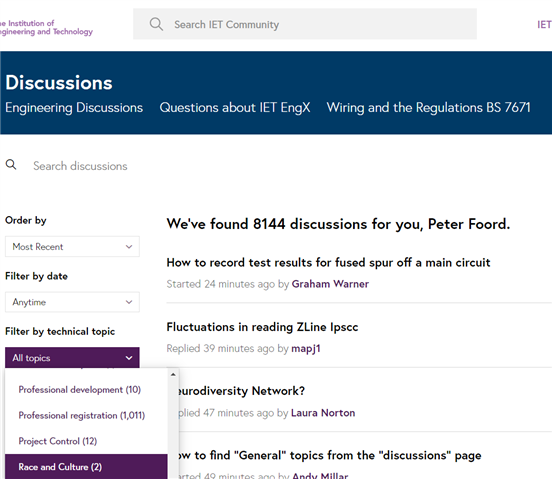Viewport: 552px width, 479px height.
Task: Open Wiring and the Regulations BS 7671 tab
Action: (x=428, y=108)
